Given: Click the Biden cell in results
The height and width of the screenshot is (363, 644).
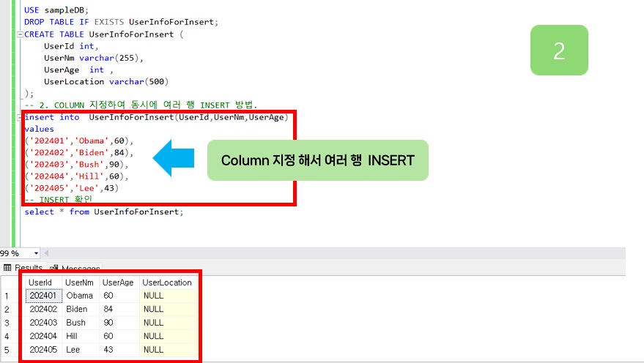Looking at the screenshot, I should (x=81, y=310).
